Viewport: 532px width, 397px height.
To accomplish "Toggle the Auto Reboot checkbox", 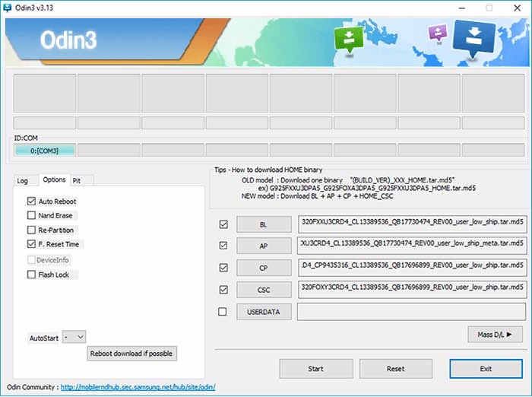I will 31,201.
